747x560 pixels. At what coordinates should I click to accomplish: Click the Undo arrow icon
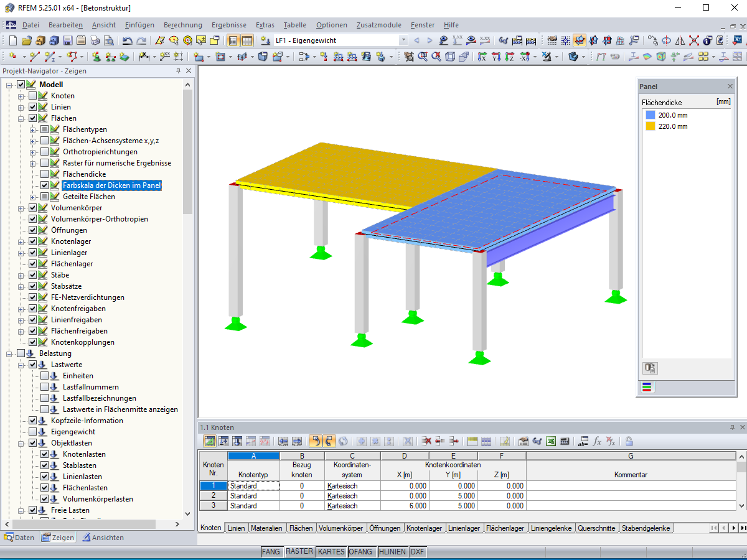127,40
